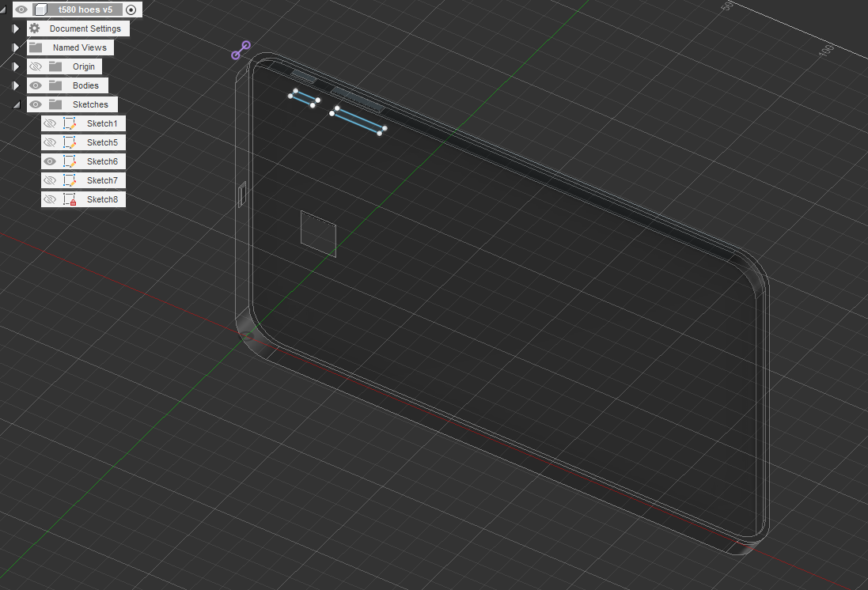
Task: Select Sketch7 in the browser tree
Action: pyautogui.click(x=102, y=180)
